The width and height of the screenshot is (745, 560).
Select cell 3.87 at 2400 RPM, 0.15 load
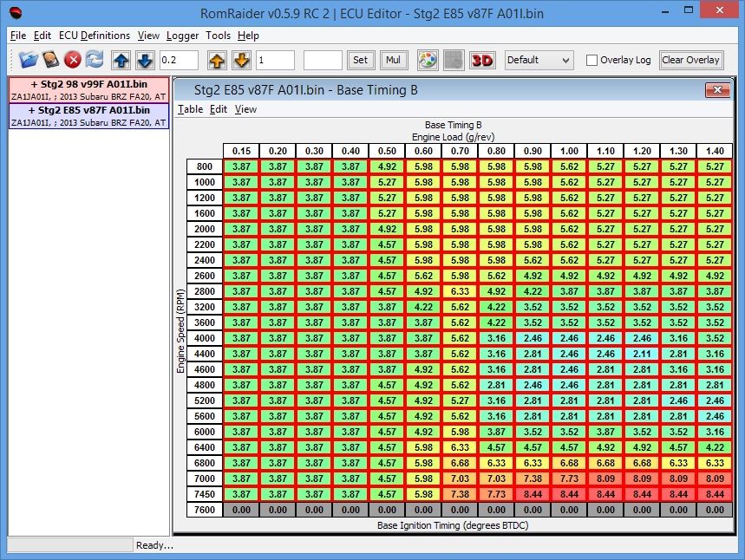[241, 260]
